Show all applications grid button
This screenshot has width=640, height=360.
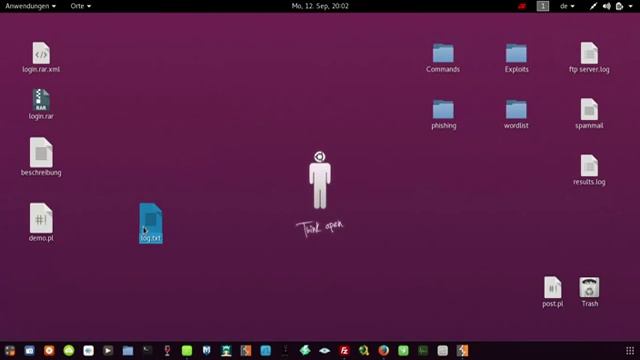click(x=630, y=351)
